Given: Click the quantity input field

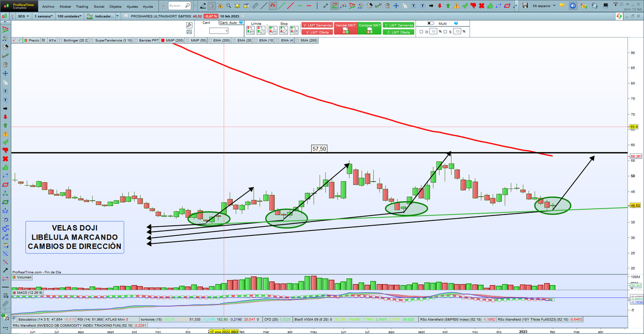Looking at the screenshot, I should point(219,31).
